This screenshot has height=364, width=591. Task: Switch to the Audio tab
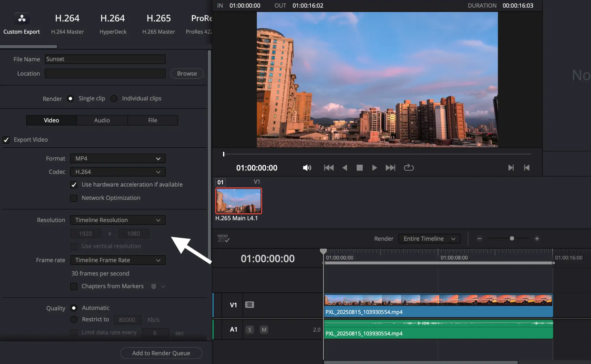click(x=102, y=120)
